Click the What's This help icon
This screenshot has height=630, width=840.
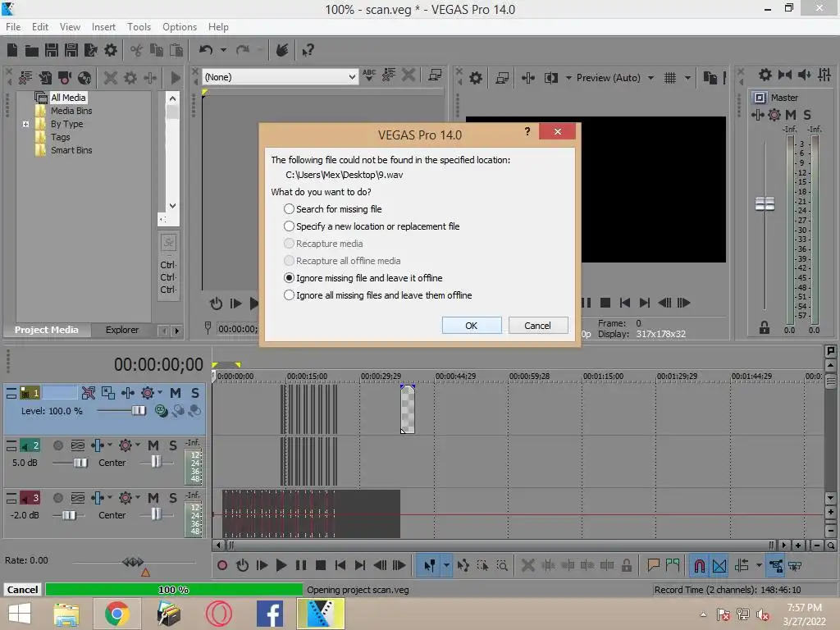(308, 50)
